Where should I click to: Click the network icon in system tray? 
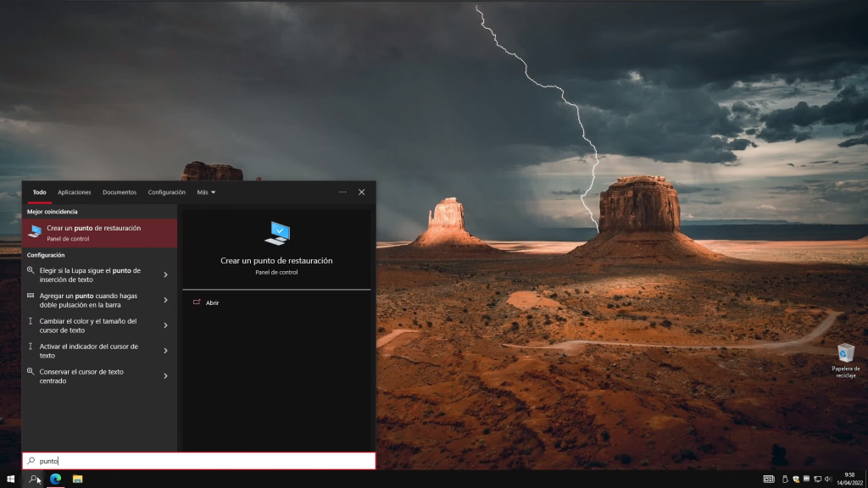click(818, 479)
